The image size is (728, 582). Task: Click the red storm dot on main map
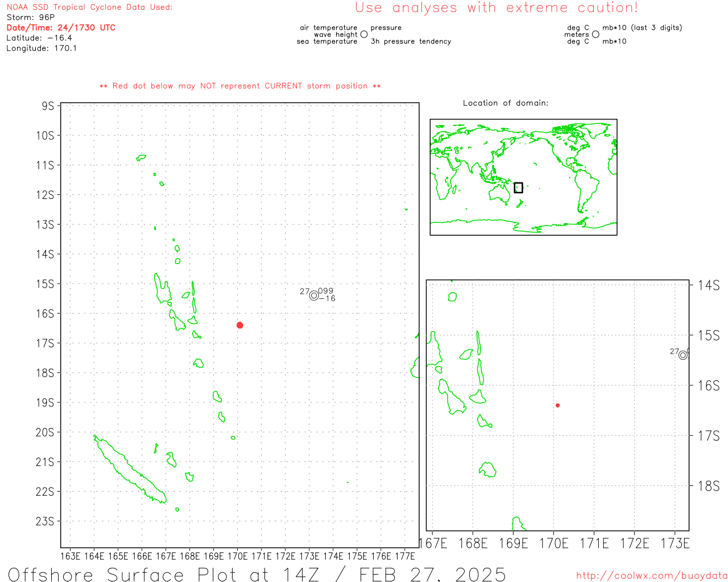(240, 325)
